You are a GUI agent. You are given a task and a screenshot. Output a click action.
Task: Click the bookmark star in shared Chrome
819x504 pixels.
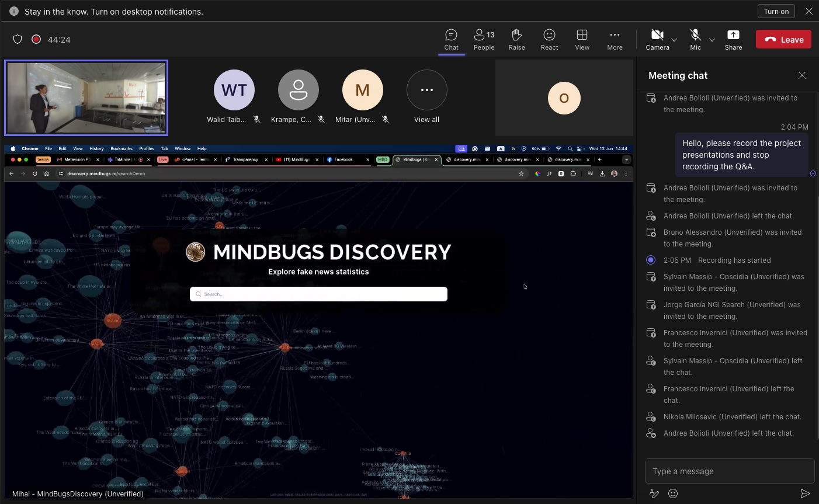tap(521, 173)
